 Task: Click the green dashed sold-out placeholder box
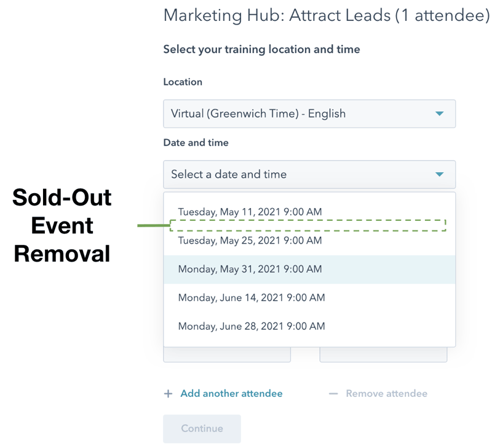[307, 225]
